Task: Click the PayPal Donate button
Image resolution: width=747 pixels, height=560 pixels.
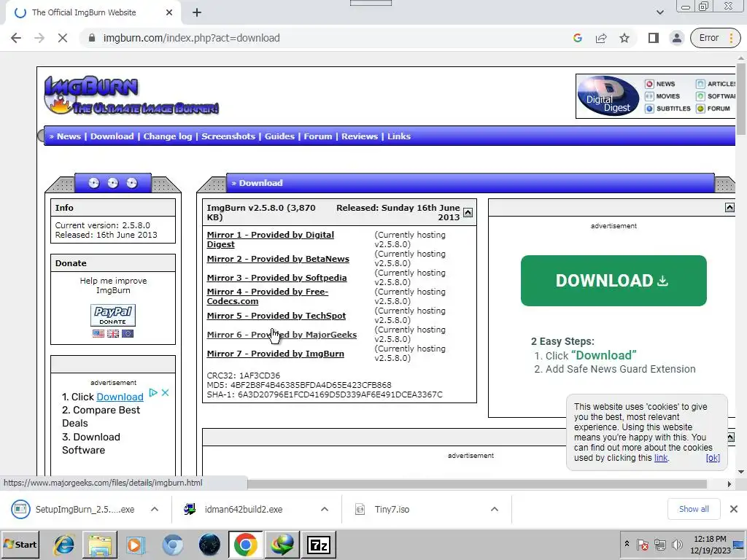Action: (113, 315)
